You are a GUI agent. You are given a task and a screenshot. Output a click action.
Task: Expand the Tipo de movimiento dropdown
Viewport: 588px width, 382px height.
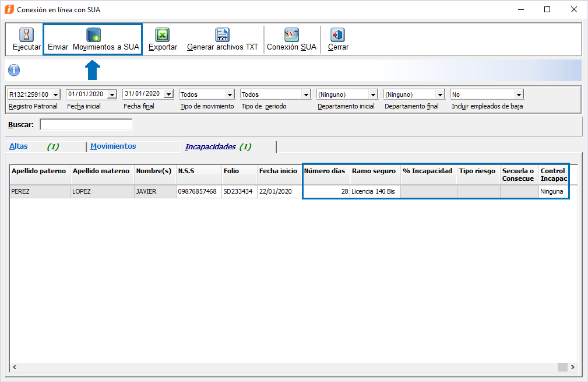coord(229,94)
